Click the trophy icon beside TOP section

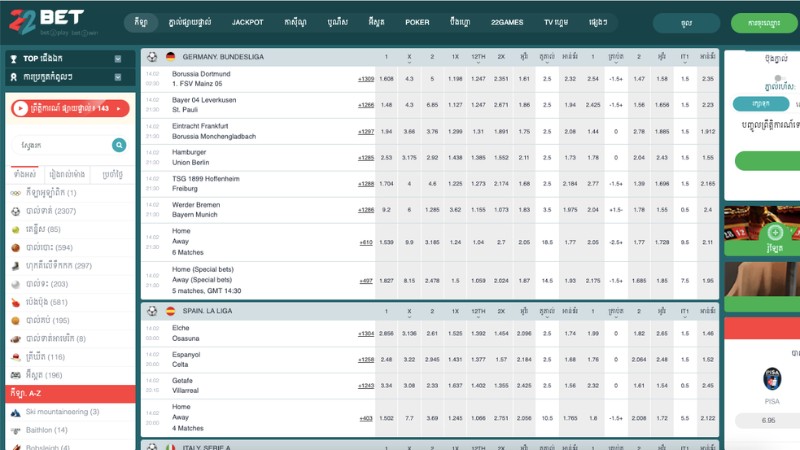click(x=13, y=59)
